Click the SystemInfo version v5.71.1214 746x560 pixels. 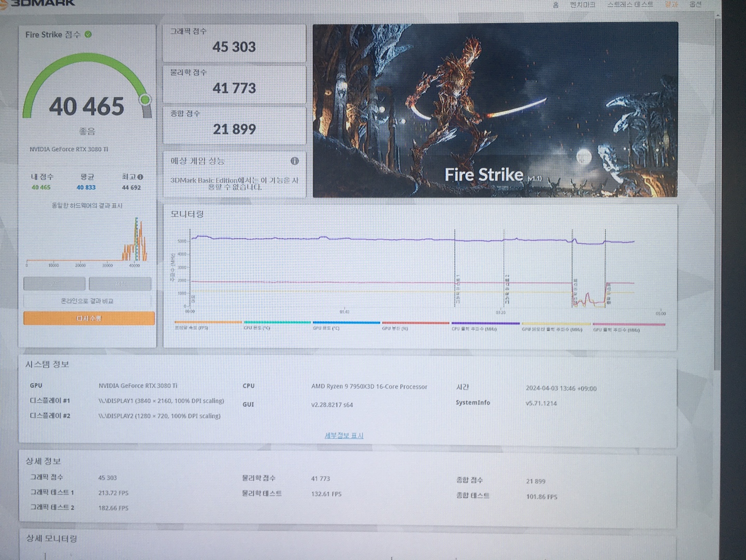click(541, 404)
